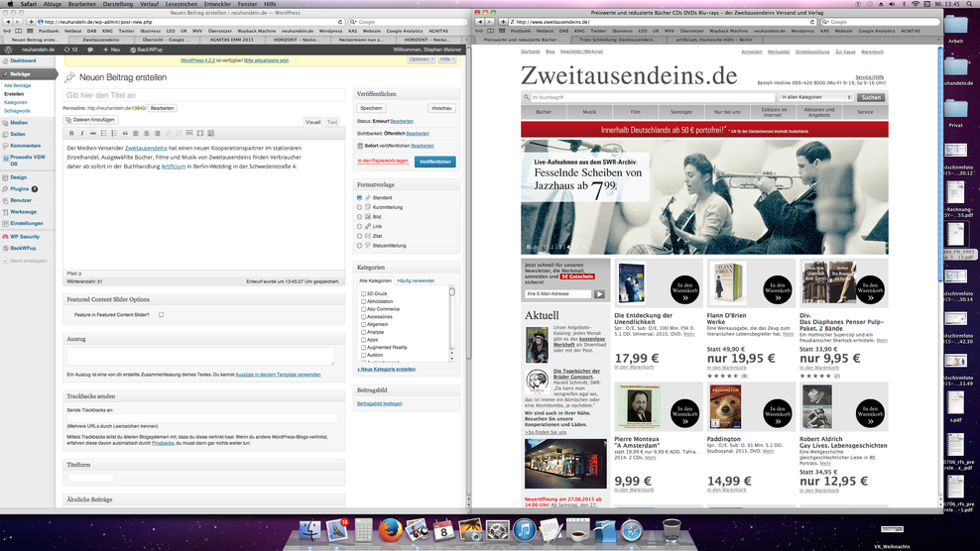
Task: Insert read-more tag from toolbar
Action: (x=189, y=133)
